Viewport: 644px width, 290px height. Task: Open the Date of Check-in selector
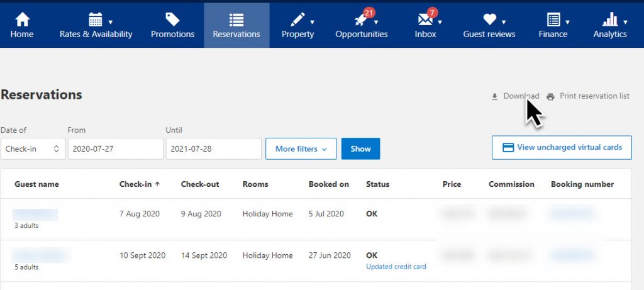(x=33, y=148)
